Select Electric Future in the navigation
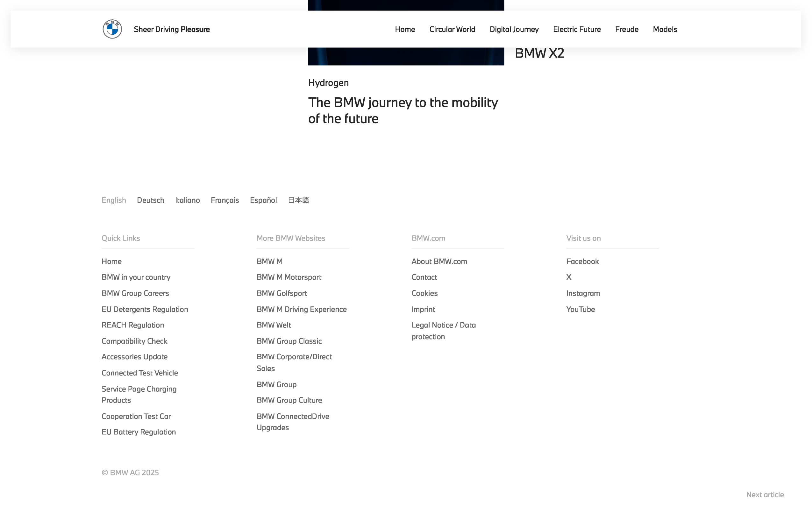 [577, 29]
